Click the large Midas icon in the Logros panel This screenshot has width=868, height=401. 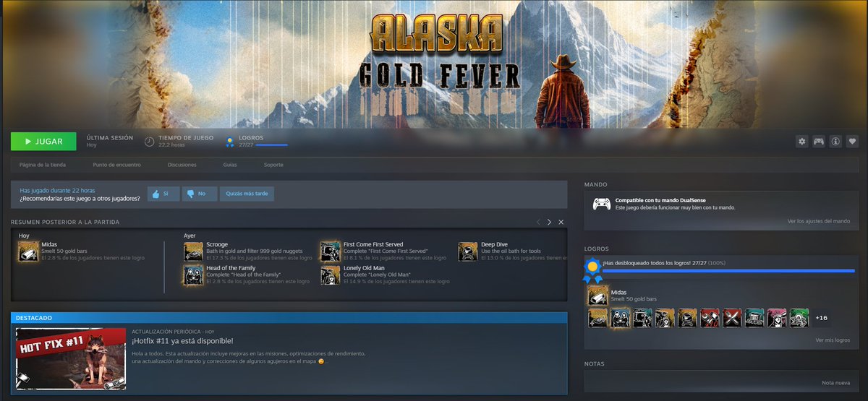click(597, 296)
